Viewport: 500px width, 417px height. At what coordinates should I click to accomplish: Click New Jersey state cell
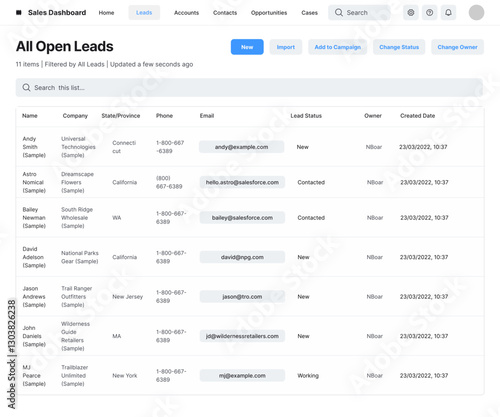pos(128,297)
